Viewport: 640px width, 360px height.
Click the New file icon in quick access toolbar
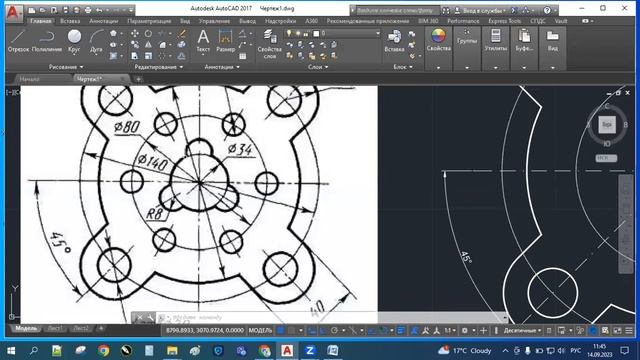[32, 10]
